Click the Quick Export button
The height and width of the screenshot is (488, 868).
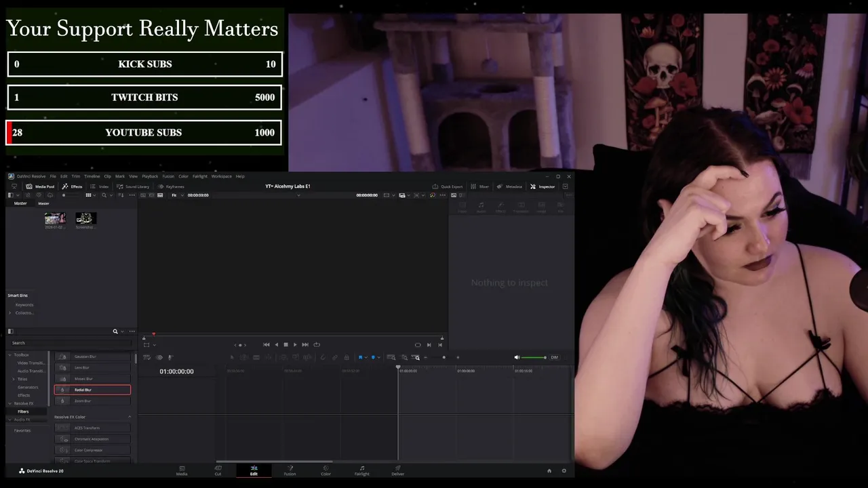pyautogui.click(x=448, y=186)
